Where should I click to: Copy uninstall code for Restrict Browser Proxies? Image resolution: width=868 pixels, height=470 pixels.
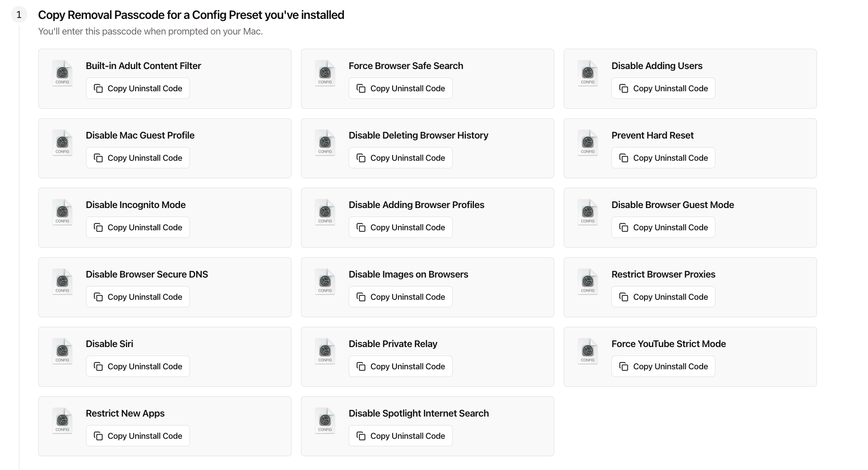coord(663,297)
